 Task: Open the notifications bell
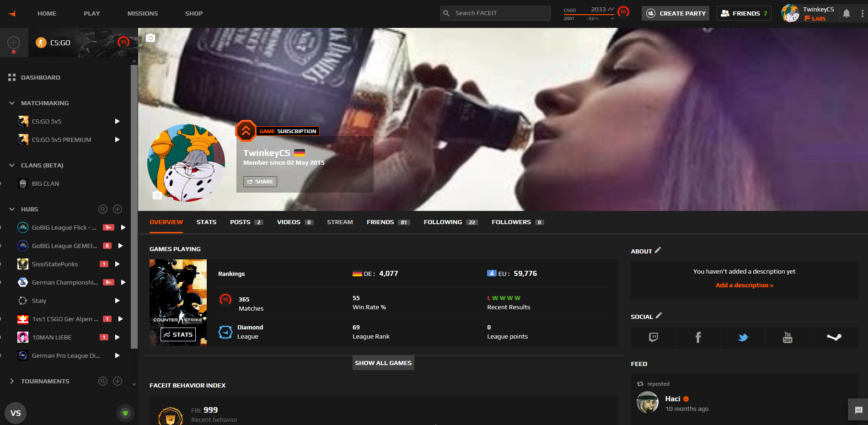click(x=847, y=13)
